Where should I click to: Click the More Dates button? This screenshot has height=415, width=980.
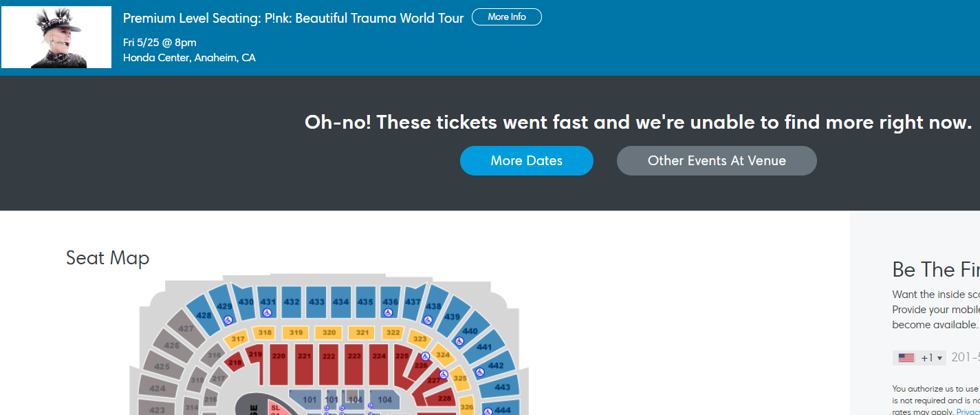(x=526, y=160)
